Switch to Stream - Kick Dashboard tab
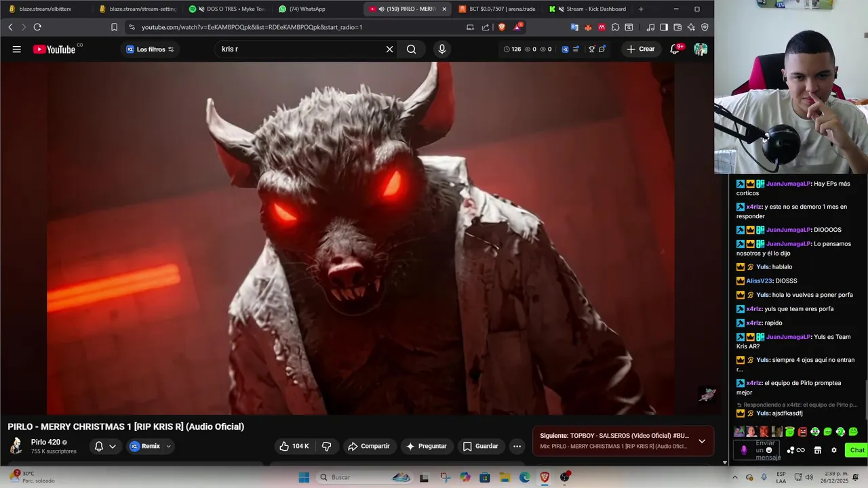This screenshot has width=868, height=488. [587, 9]
